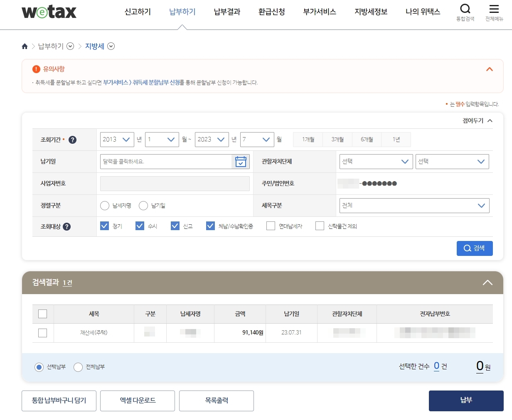512x420 pixels.
Task: Expand the 납부하기 breadcrumb dropdown
Action: [x=70, y=46]
